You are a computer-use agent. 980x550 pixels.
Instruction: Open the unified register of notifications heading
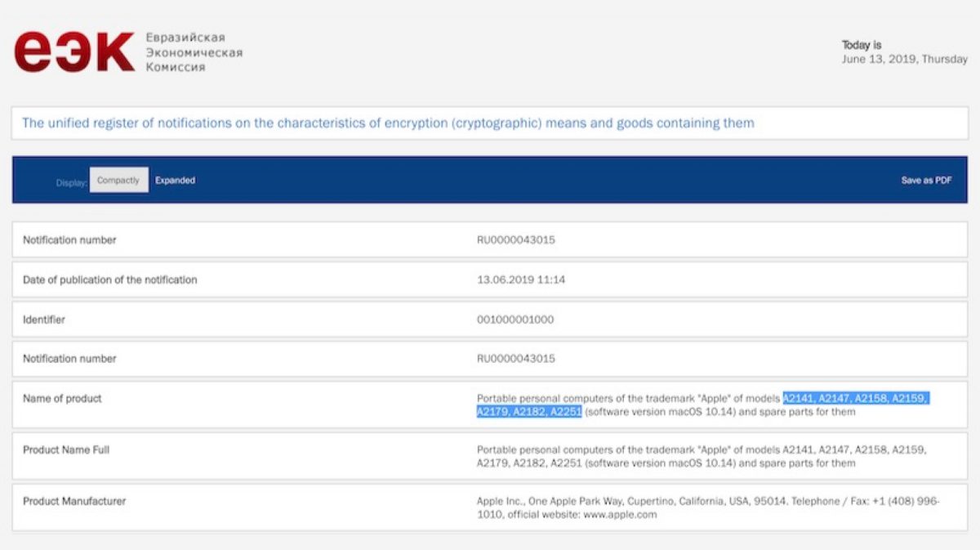(x=388, y=123)
